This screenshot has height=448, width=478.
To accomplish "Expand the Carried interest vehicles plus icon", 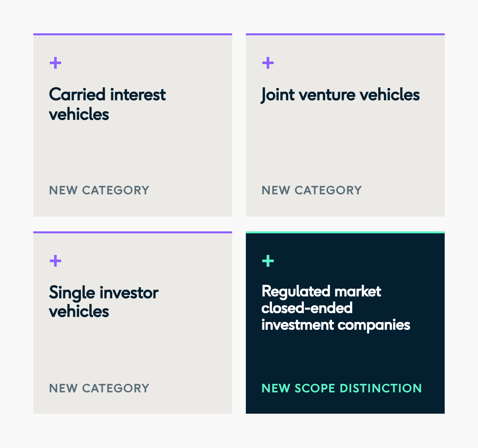I will coord(55,63).
